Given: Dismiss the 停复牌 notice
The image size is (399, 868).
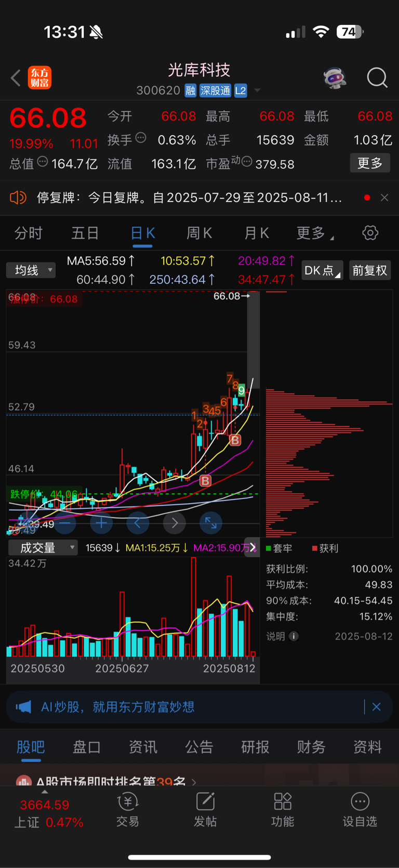Looking at the screenshot, I should tap(384, 198).
